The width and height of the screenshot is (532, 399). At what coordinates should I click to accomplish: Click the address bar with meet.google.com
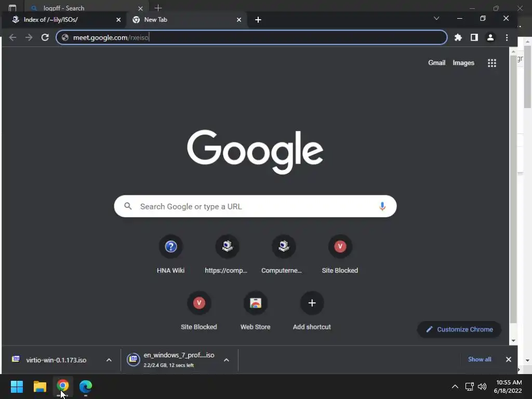252,37
